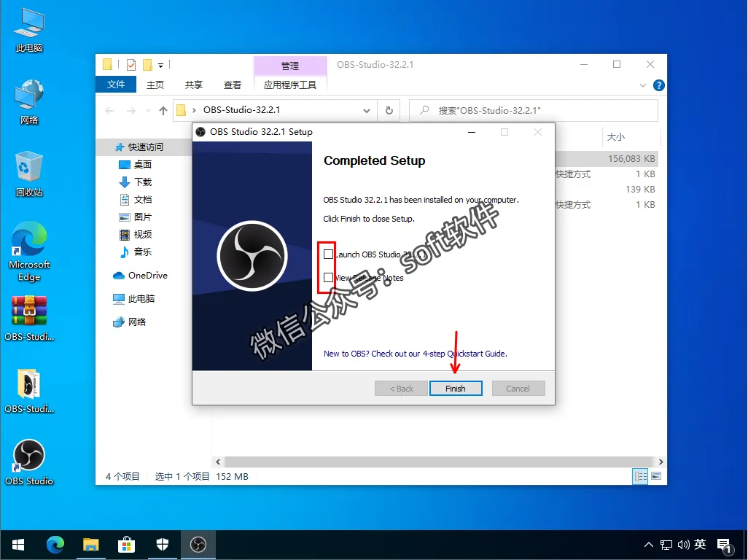Viewport: 748px width, 560px height.
Task: Click the Cancel button in Setup
Action: pyautogui.click(x=518, y=388)
